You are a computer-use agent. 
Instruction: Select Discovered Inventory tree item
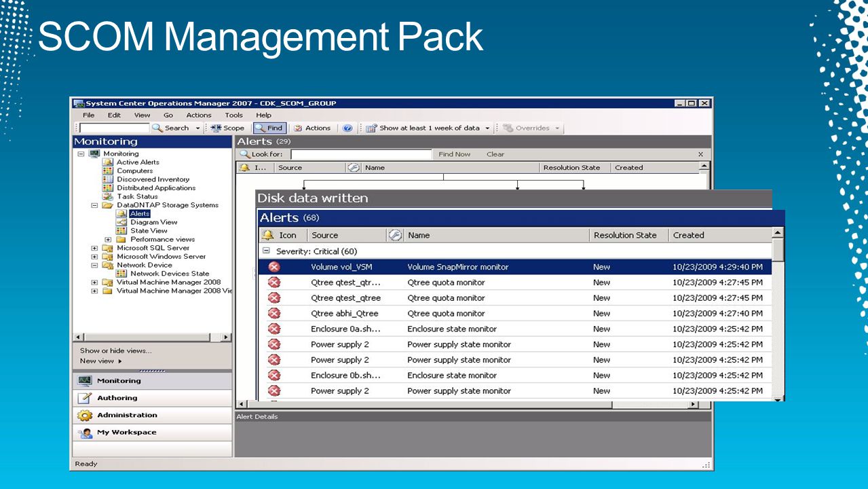pyautogui.click(x=153, y=179)
